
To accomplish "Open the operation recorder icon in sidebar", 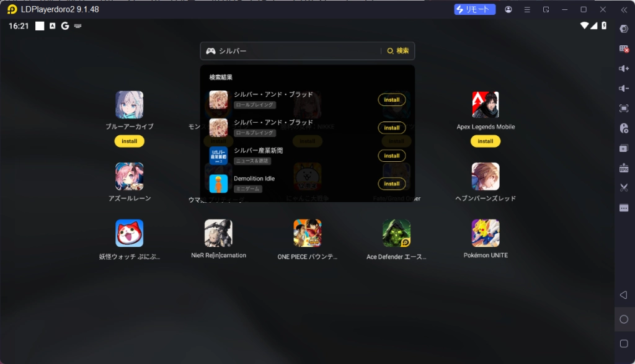I will [x=624, y=128].
